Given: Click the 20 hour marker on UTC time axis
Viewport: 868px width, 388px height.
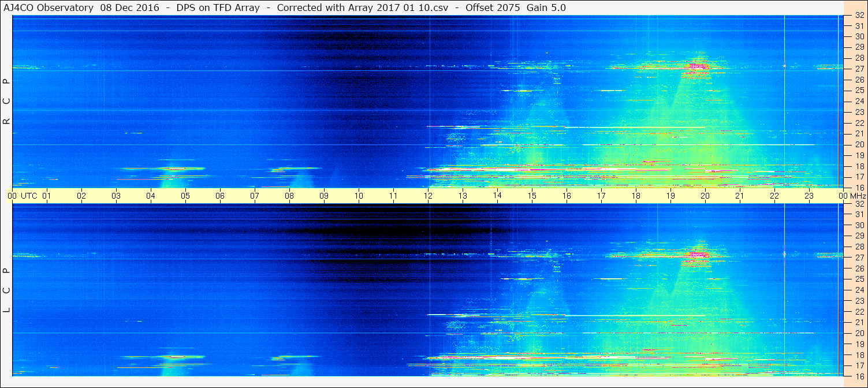Looking at the screenshot, I should pyautogui.click(x=705, y=196).
